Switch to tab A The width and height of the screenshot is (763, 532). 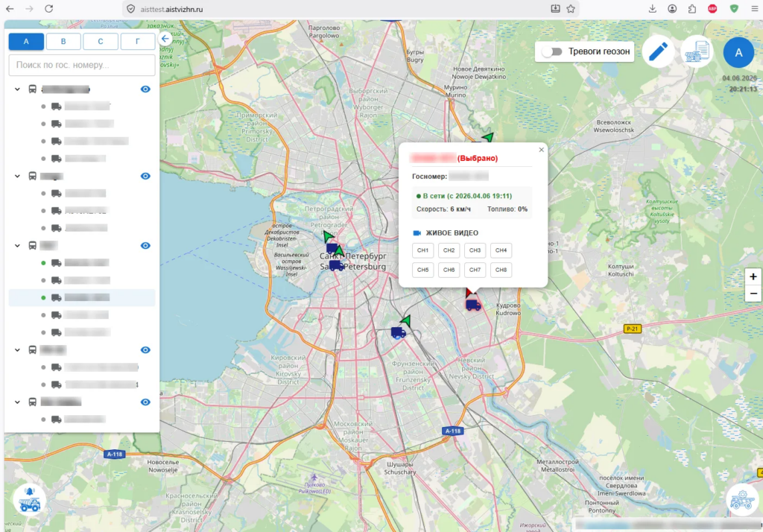pos(26,42)
